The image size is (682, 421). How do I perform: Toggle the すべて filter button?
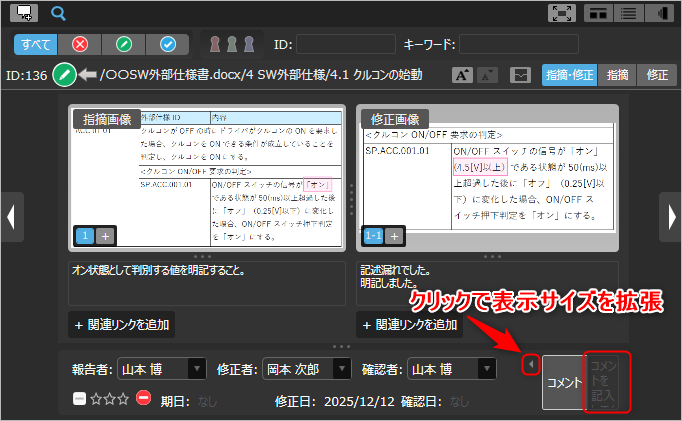(36, 44)
